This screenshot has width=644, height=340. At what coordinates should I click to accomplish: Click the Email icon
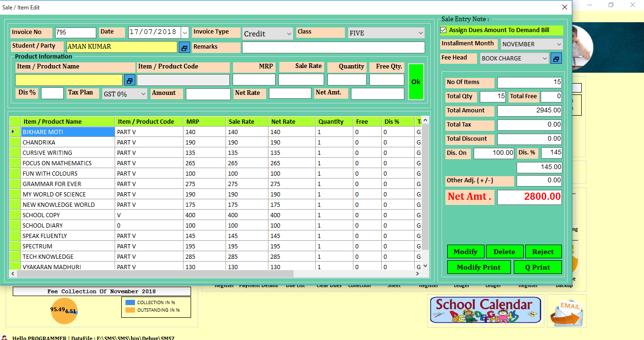pyautogui.click(x=567, y=311)
